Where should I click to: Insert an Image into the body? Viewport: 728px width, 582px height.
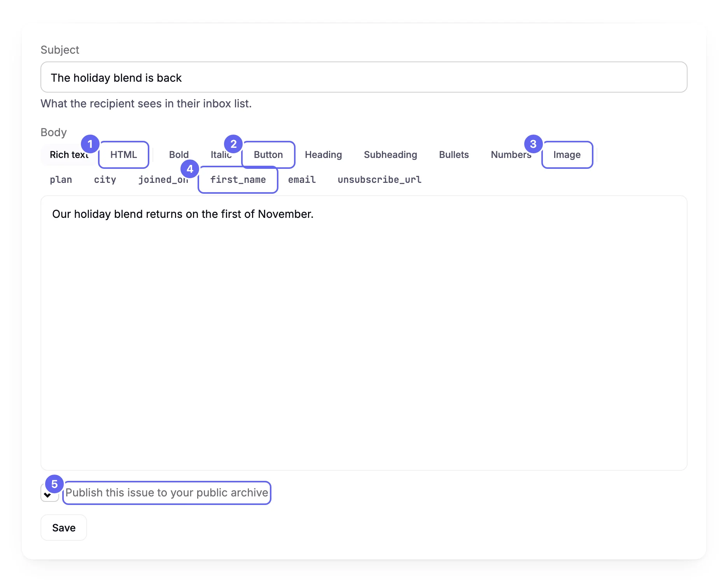click(x=567, y=155)
